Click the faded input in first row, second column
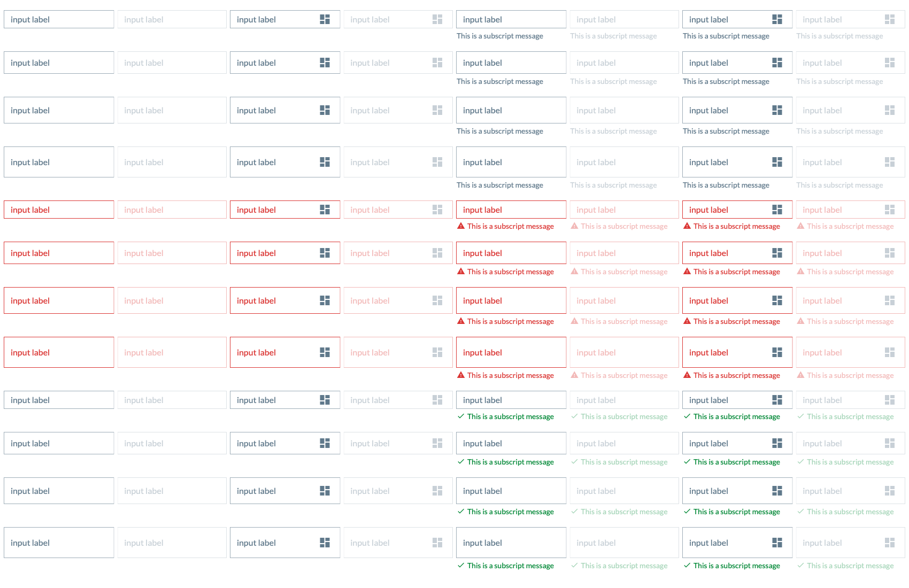 coord(172,19)
